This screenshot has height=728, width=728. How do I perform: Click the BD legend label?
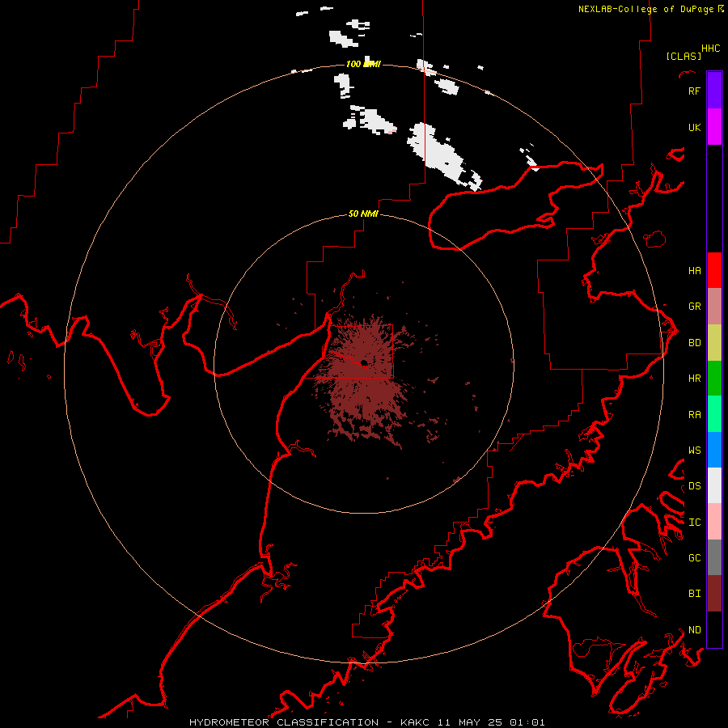click(694, 343)
